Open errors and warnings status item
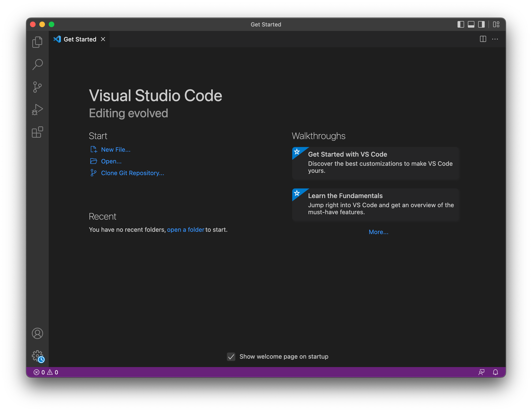The width and height of the screenshot is (532, 412). (46, 372)
